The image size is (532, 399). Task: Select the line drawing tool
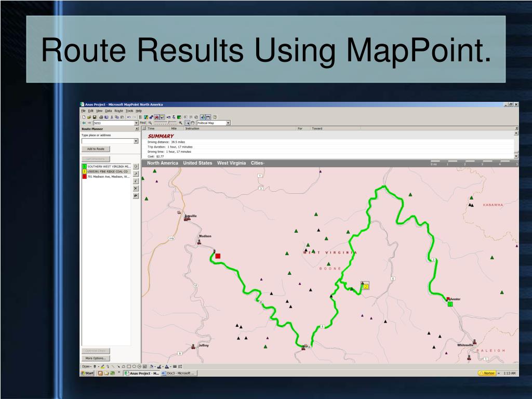113,366
